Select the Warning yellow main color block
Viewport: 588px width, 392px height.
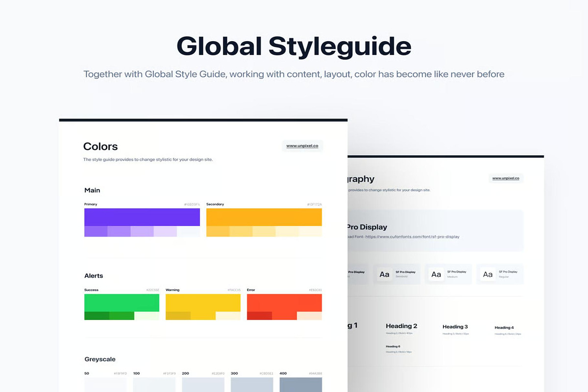click(203, 303)
